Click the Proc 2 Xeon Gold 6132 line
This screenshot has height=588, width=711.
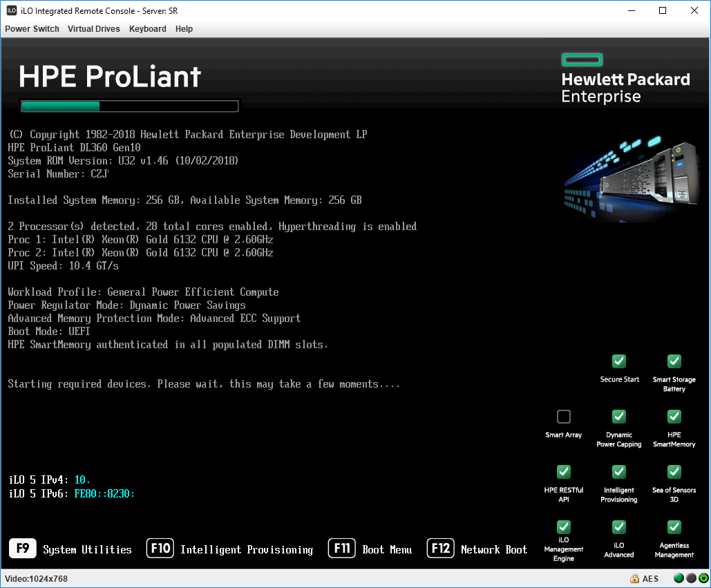(140, 252)
